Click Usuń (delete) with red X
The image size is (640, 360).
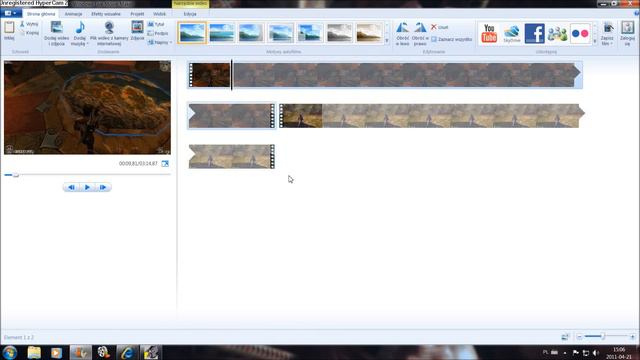pyautogui.click(x=440, y=27)
